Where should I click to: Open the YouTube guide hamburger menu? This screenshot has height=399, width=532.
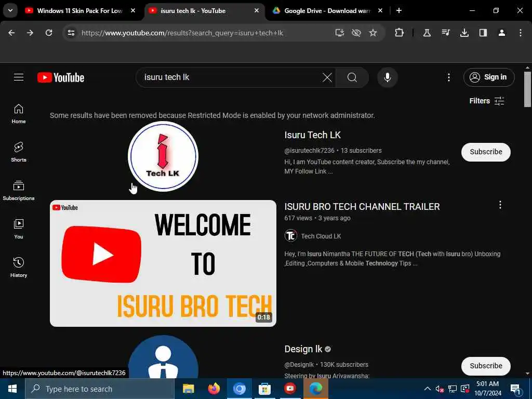click(x=19, y=77)
